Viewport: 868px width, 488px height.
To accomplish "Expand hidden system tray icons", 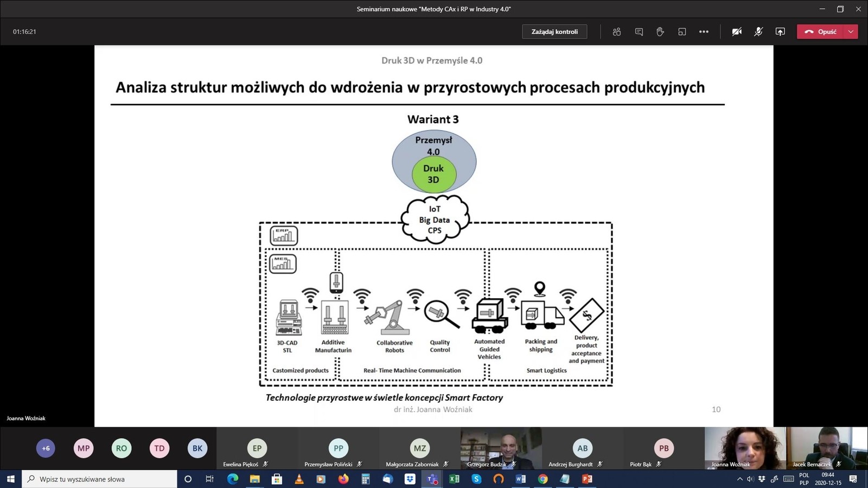I will [739, 479].
